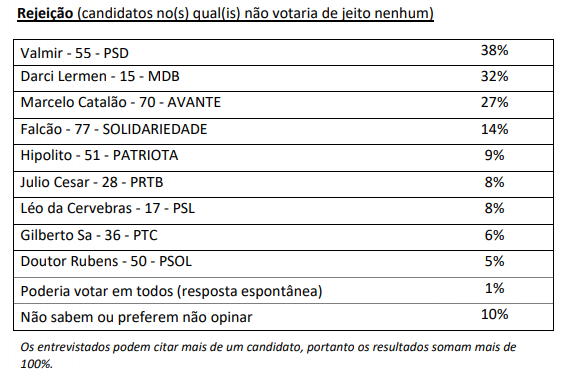Image resolution: width=565 pixels, height=373 pixels.
Task: Click the 14% value for Falcão
Action: (x=494, y=129)
